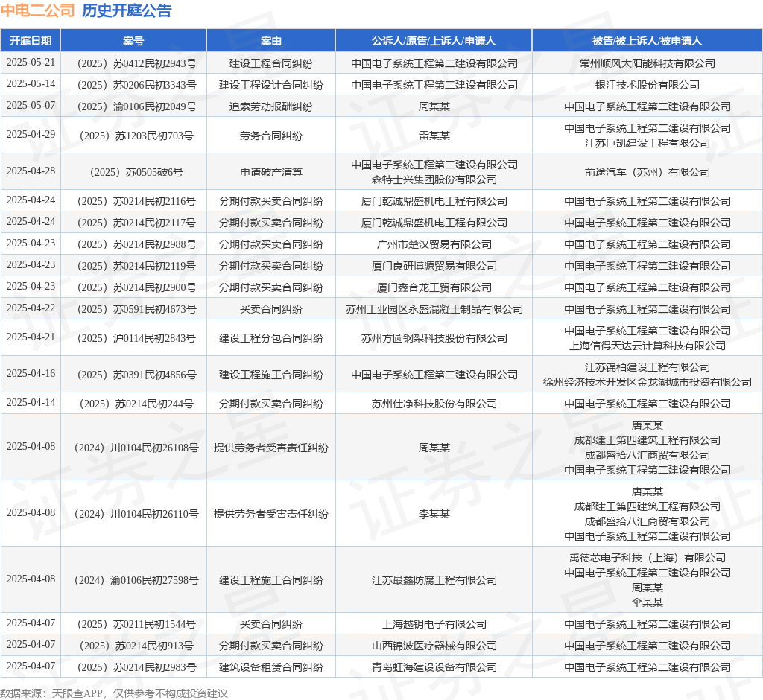Image resolution: width=763 pixels, height=700 pixels.
Task: Click defendant 前途汽车（苏州）有限公司
Action: coord(648,172)
